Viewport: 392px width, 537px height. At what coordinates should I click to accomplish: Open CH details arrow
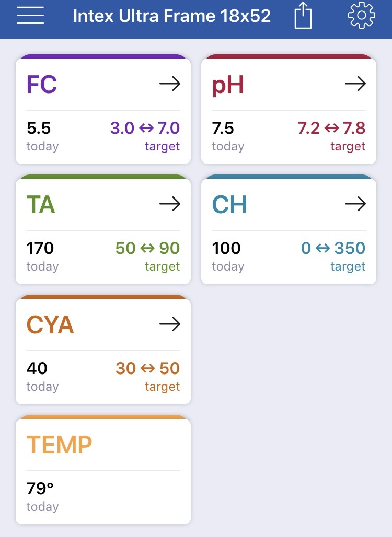[x=355, y=204]
